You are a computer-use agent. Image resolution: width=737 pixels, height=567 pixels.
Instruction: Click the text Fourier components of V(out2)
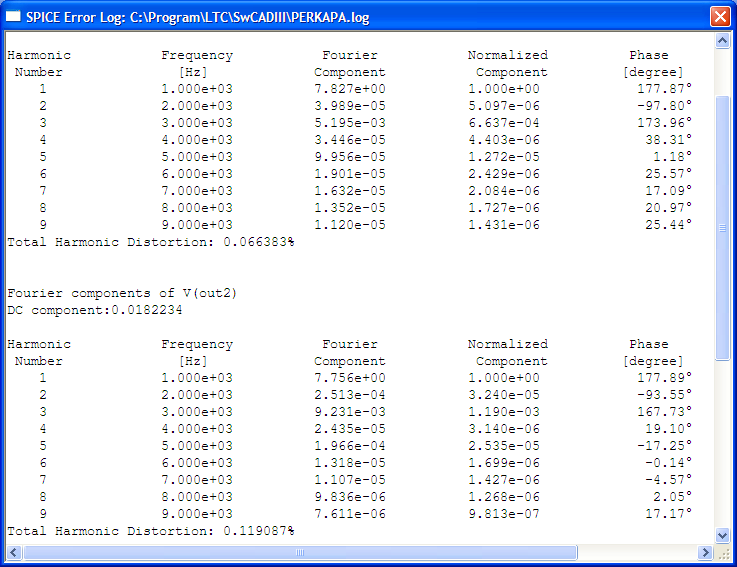click(x=122, y=293)
